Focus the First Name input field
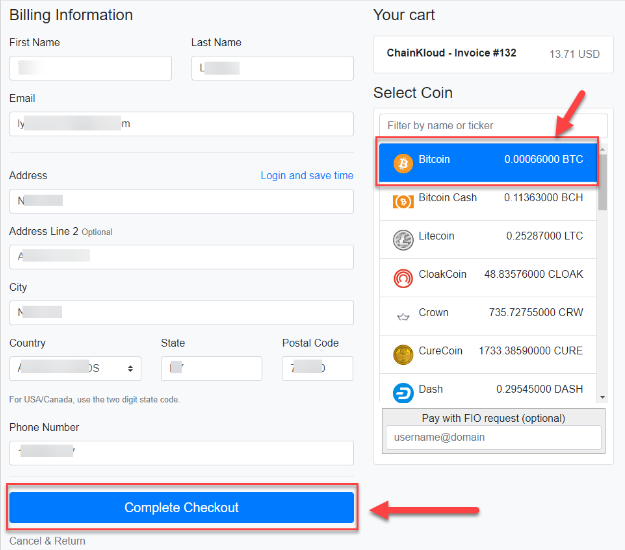 coord(90,68)
